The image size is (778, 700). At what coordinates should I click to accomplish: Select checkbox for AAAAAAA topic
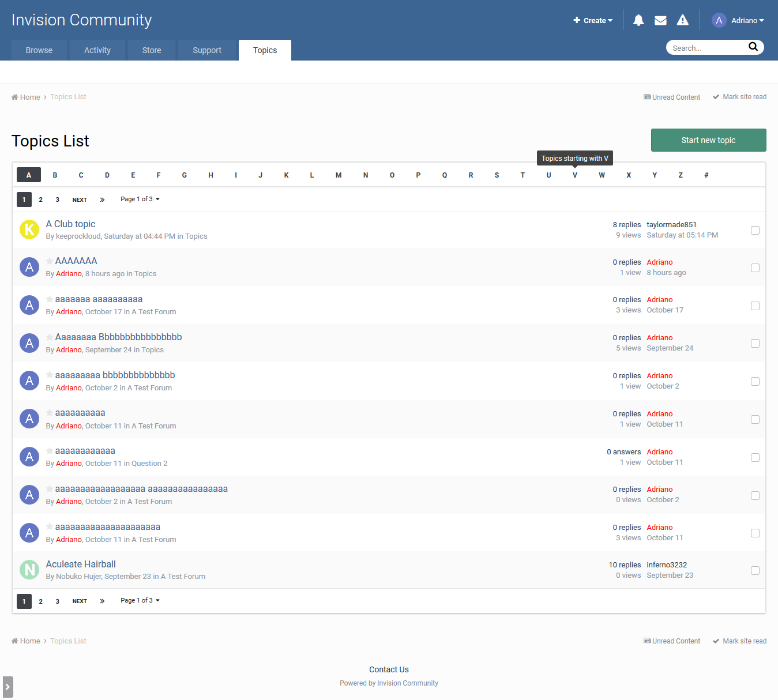tap(755, 268)
